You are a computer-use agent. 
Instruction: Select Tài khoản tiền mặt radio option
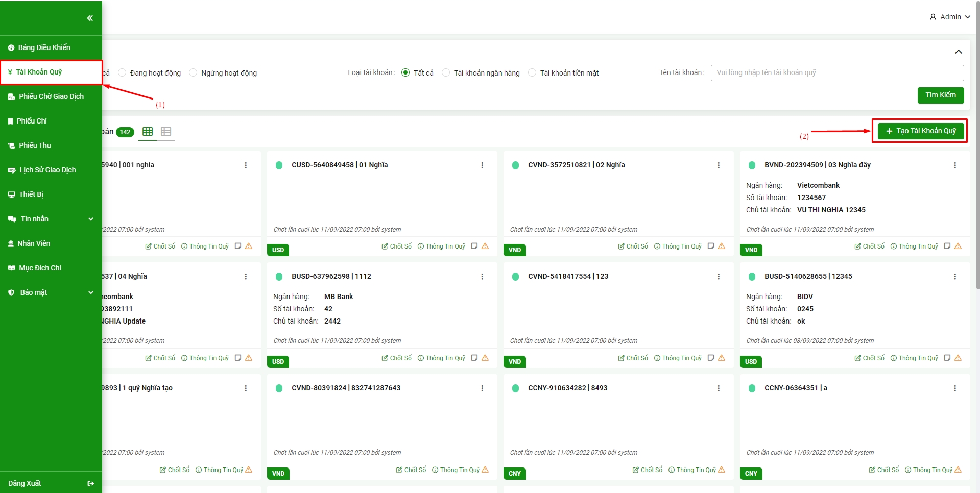(x=532, y=73)
